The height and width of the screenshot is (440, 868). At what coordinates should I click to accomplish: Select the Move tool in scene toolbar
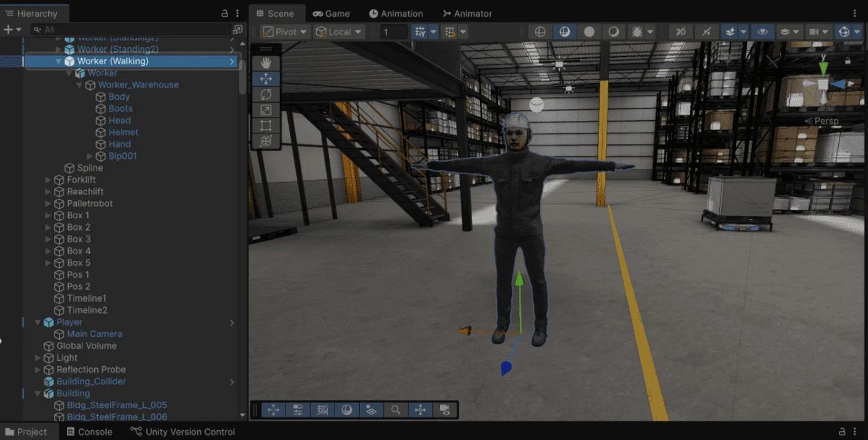coord(266,79)
